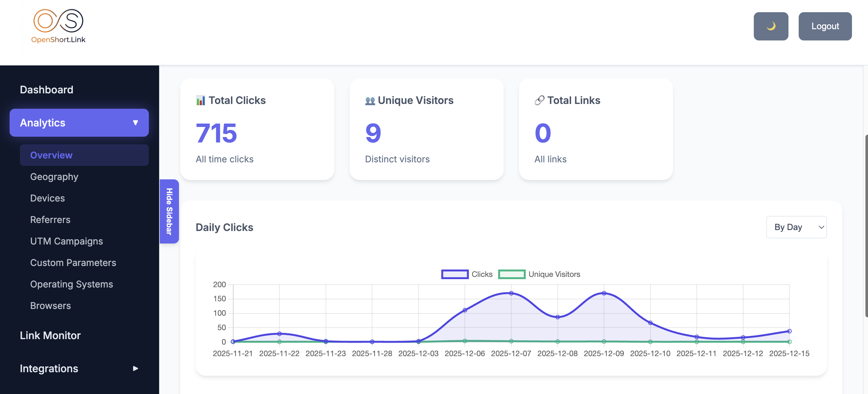The image size is (868, 394).
Task: Hide the sidebar using the Hide Sidebar tab
Action: click(169, 212)
